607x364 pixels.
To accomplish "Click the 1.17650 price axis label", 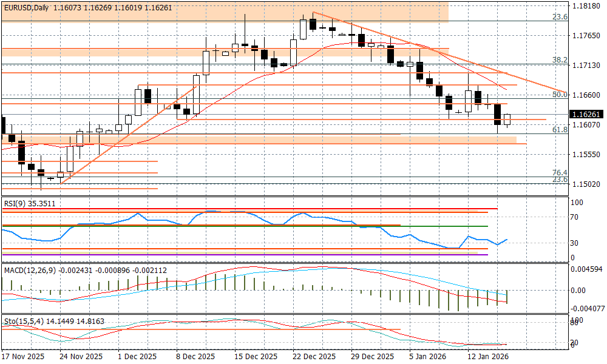I will pyautogui.click(x=586, y=36).
